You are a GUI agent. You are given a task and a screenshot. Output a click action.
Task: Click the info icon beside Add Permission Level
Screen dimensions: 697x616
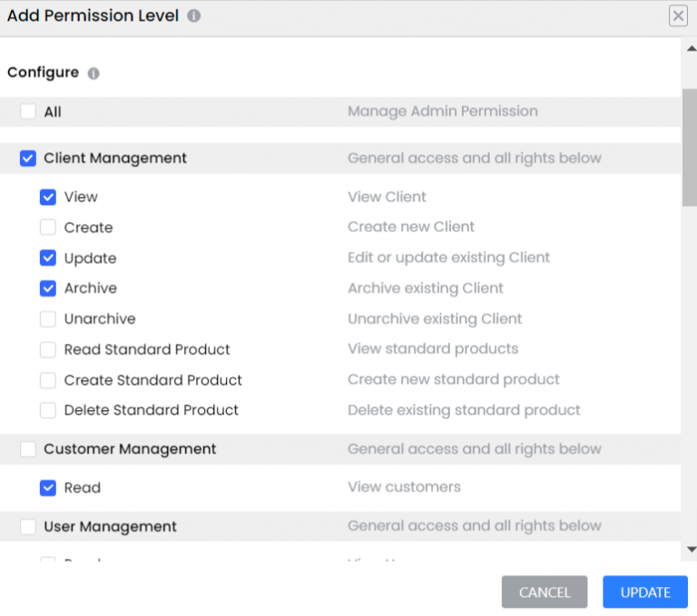pyautogui.click(x=194, y=16)
